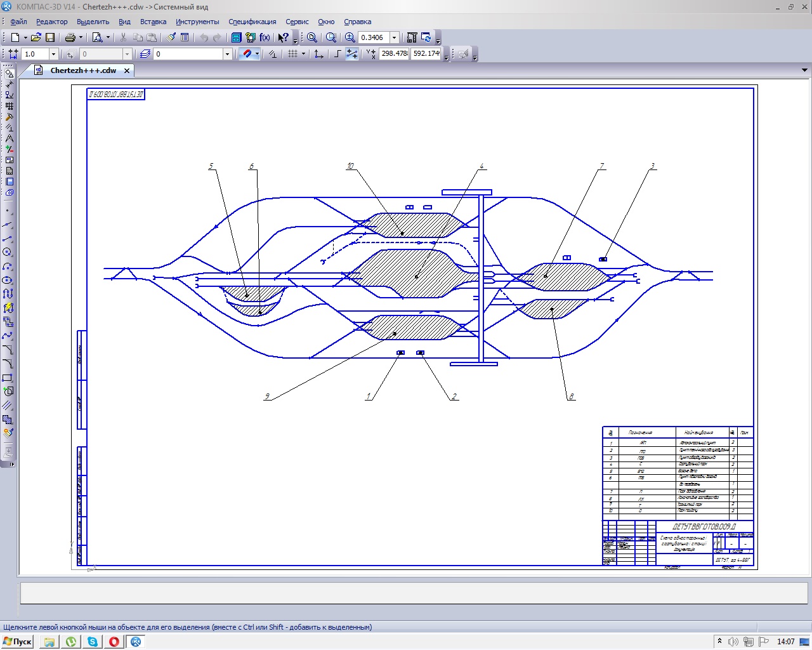This screenshot has width=812, height=650.
Task: Open the Measurements compass panel icon
Action: (x=9, y=138)
